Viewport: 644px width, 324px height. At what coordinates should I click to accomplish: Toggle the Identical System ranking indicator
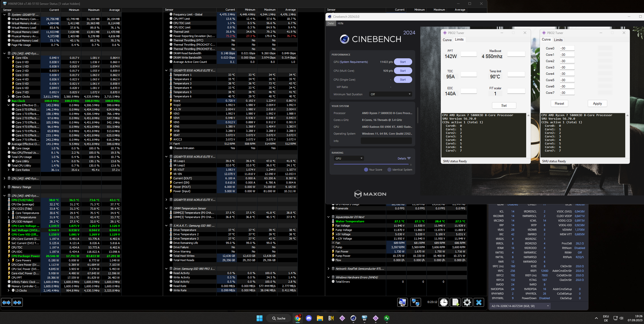[389, 170]
